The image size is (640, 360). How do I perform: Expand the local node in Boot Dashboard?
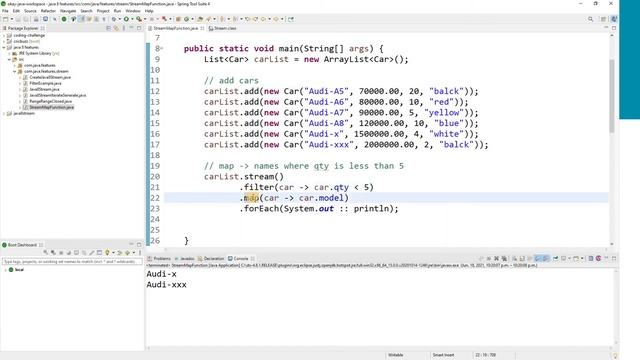(x=5, y=270)
